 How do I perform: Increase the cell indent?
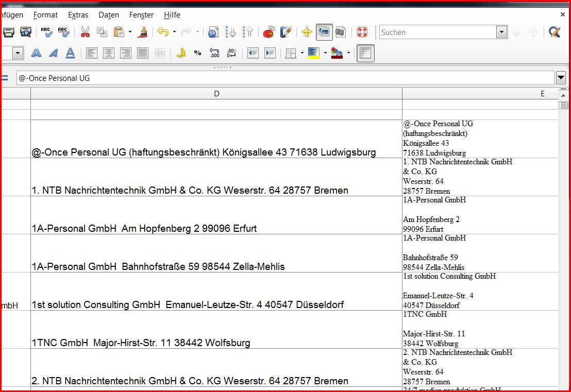click(270, 53)
